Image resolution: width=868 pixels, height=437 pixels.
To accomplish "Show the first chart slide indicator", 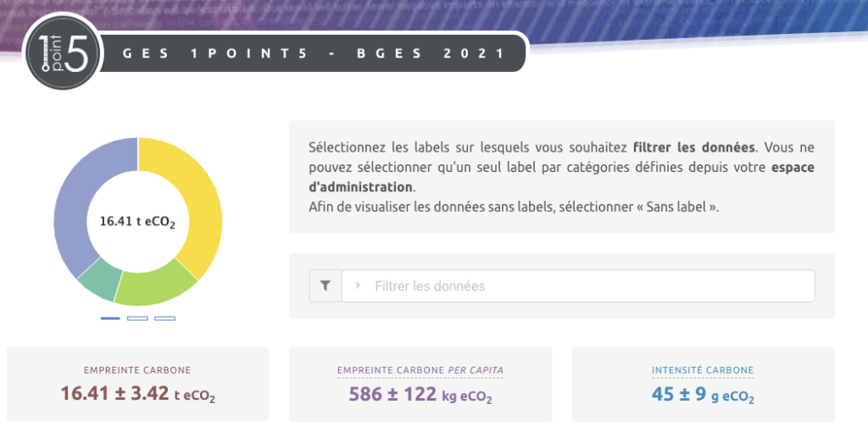I will [x=110, y=318].
